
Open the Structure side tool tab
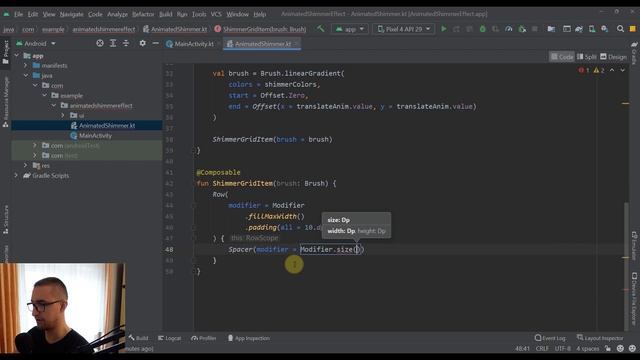coord(5,220)
